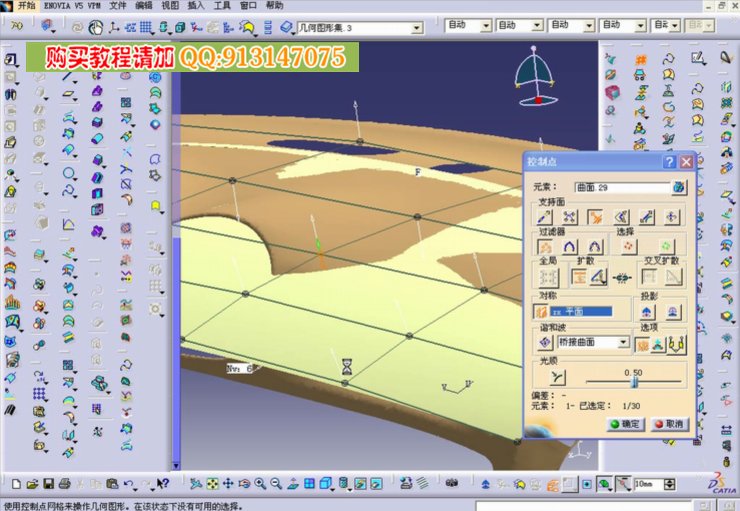
Task: Select the Zoom In magnifier tool
Action: tap(259, 484)
